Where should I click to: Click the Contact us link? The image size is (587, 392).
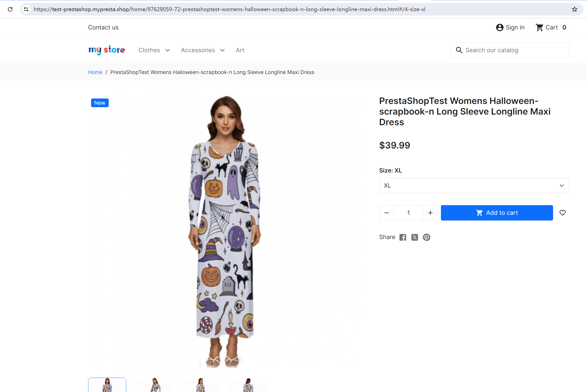click(x=103, y=27)
